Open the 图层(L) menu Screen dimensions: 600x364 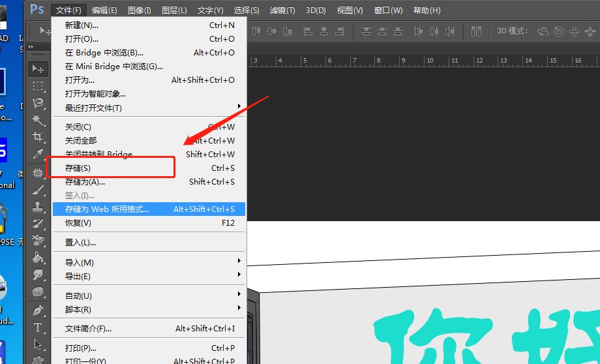[174, 10]
